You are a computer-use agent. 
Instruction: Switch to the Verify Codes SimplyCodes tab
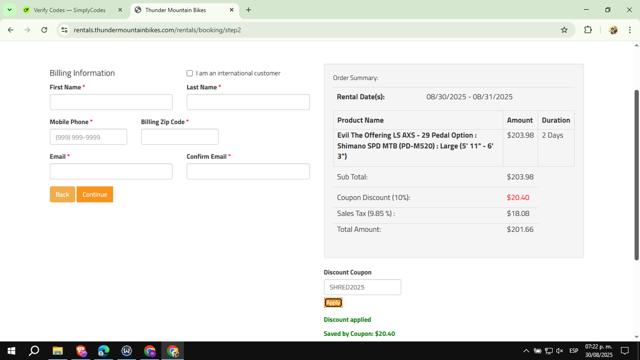69,10
